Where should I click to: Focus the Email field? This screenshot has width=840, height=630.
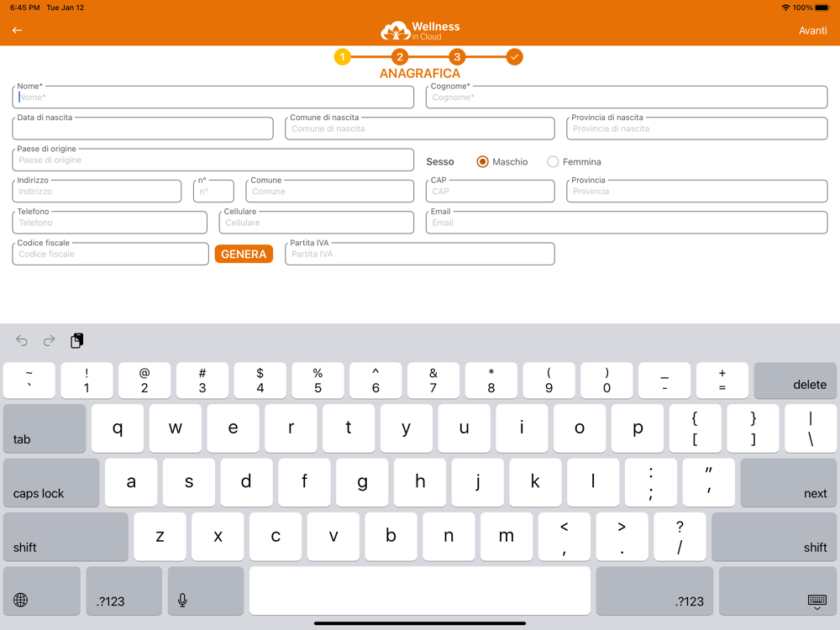tap(627, 223)
